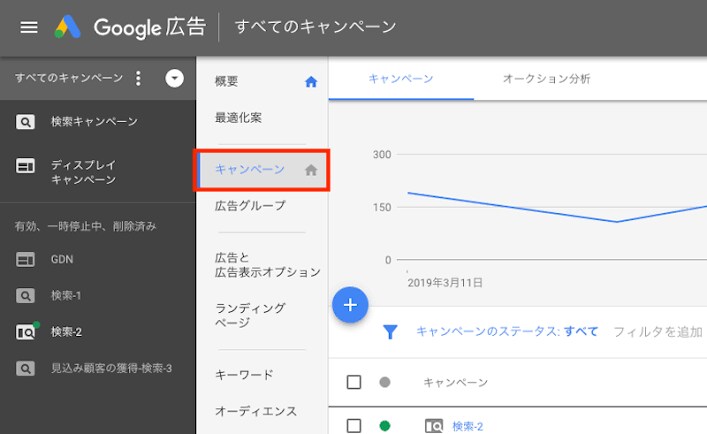Click the gray home icon beside キャンペーン
Screen dimensions: 707x434
pos(311,170)
